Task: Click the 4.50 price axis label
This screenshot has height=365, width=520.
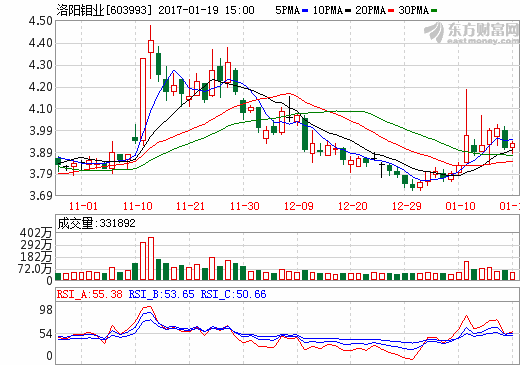Action: point(41,21)
